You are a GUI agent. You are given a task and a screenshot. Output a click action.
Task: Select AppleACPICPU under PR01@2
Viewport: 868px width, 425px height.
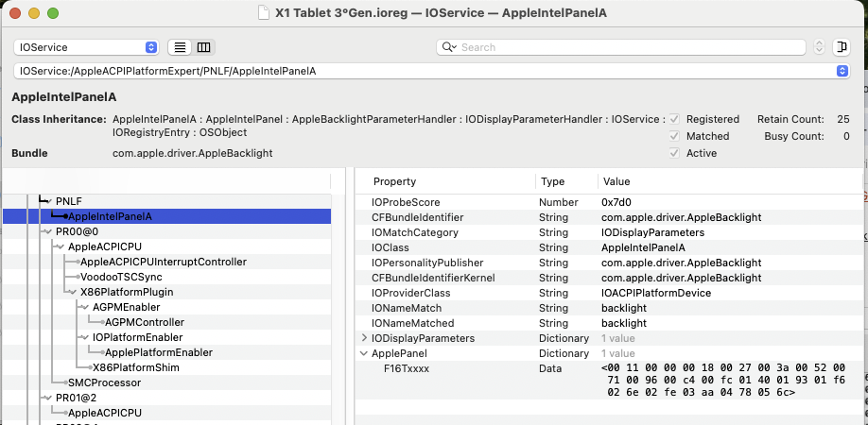point(105,413)
